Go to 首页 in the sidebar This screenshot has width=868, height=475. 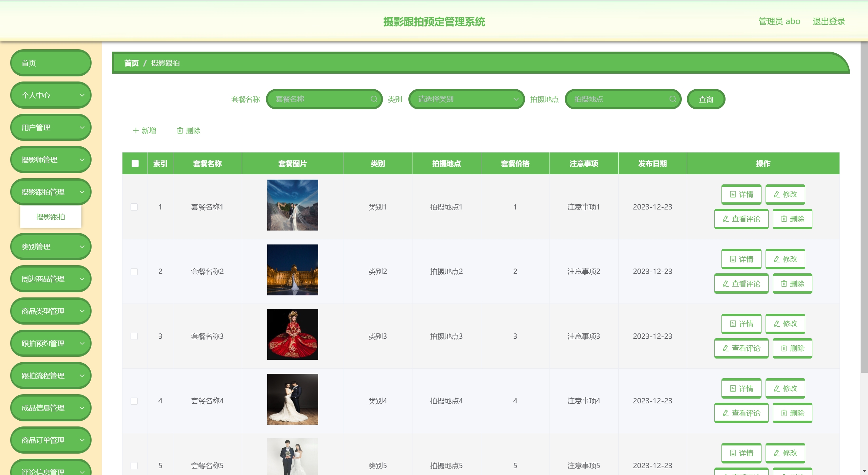click(x=51, y=63)
